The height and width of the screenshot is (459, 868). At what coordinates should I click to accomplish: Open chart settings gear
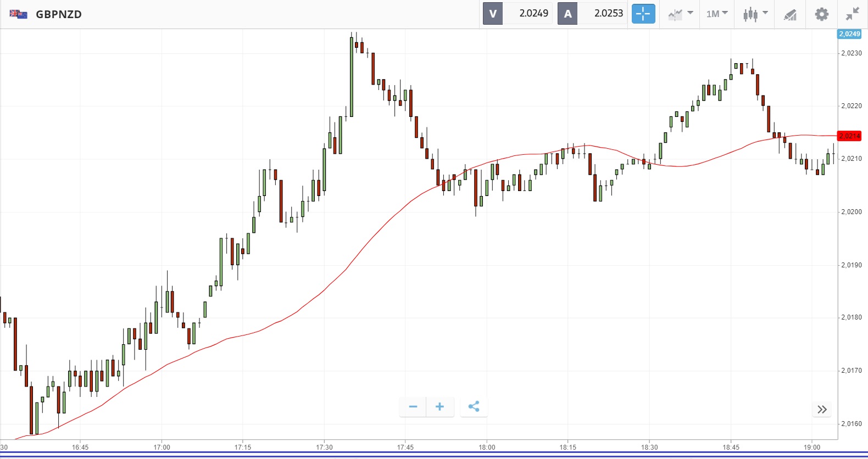(821, 14)
